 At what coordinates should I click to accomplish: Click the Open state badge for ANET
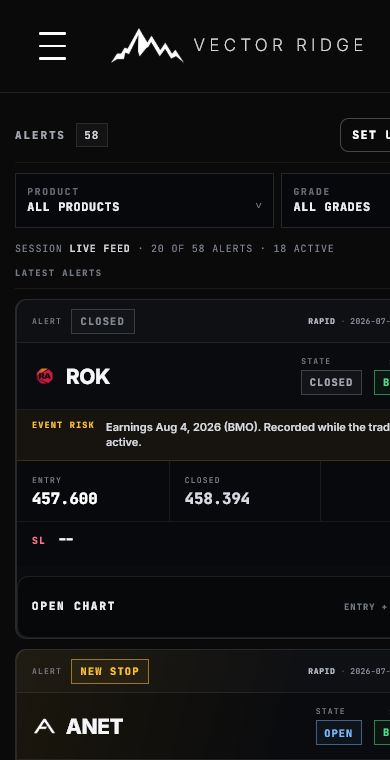[x=339, y=732]
